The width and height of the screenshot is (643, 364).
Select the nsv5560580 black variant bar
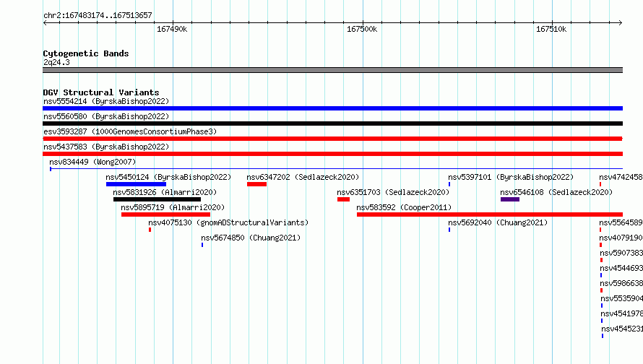[x=332, y=123]
